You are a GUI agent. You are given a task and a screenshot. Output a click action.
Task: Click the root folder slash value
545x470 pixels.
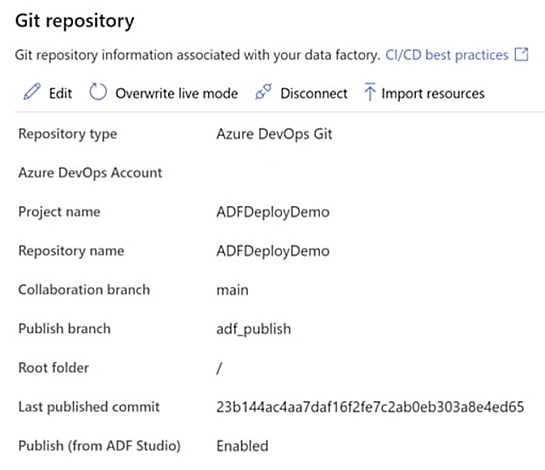point(219,368)
